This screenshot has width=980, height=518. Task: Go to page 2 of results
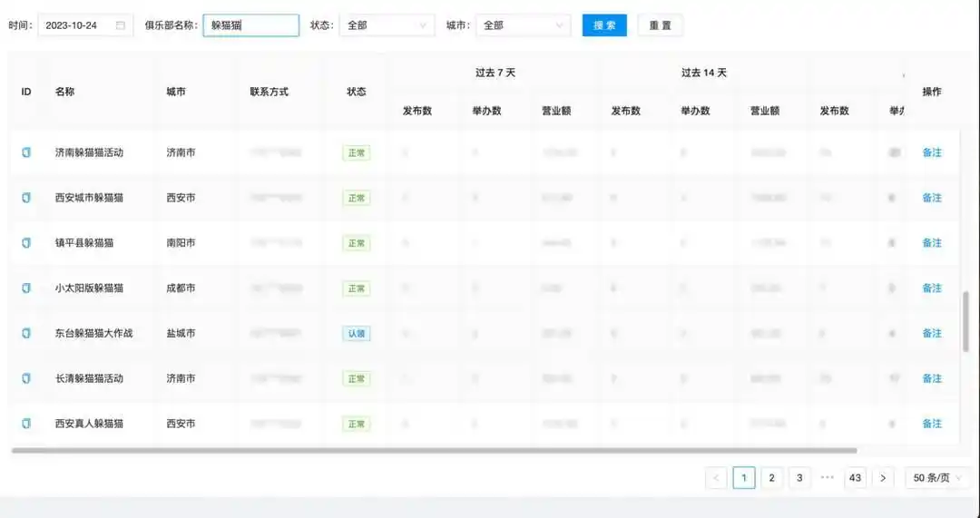click(x=771, y=478)
